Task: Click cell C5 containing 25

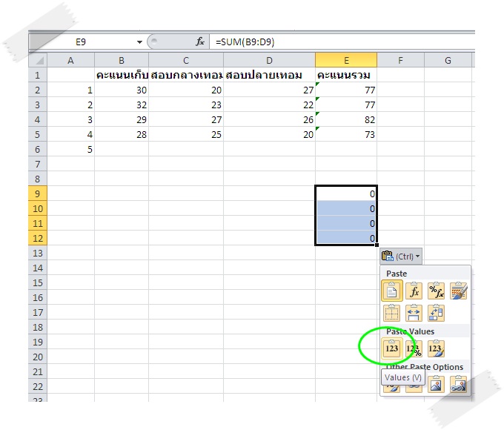Action: pos(186,134)
